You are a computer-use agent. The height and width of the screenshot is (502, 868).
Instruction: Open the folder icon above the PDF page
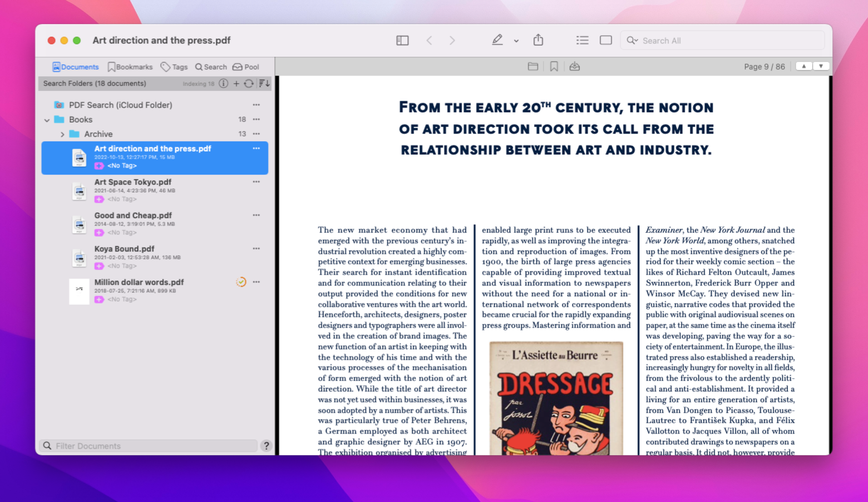pyautogui.click(x=532, y=66)
